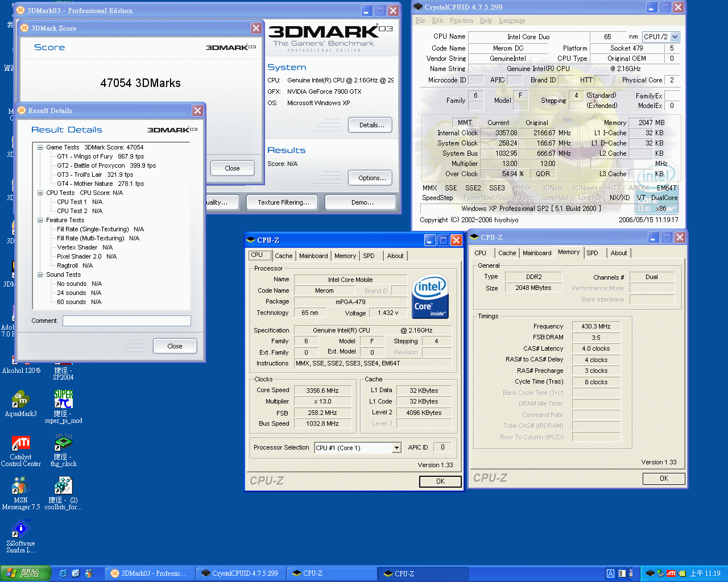Screen dimensions: 728x582
Task: Open the ATI Catalyst Control Center icon
Action: [x=21, y=443]
